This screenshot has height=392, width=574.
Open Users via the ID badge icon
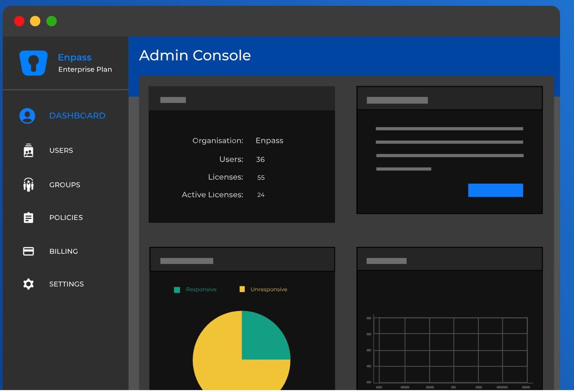coord(28,150)
